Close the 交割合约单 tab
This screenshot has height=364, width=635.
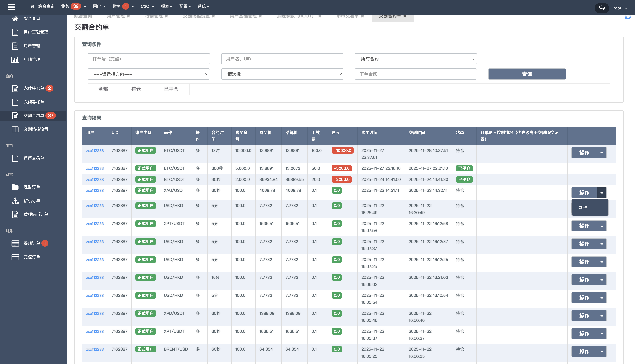405,16
